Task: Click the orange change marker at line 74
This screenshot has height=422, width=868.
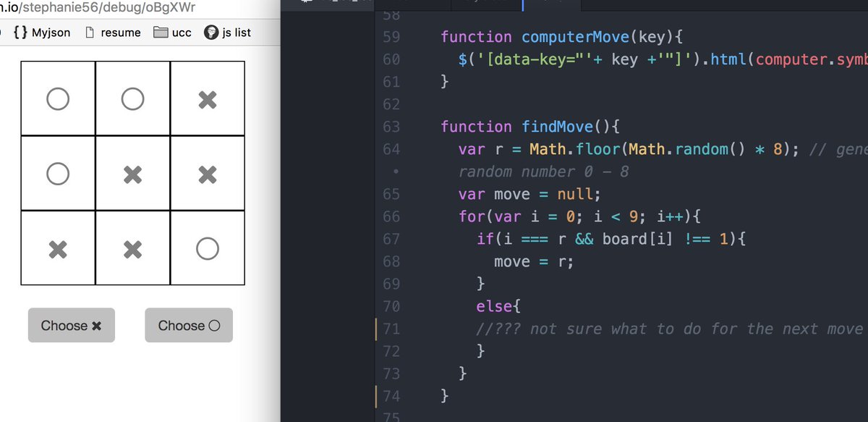Action: tap(375, 396)
